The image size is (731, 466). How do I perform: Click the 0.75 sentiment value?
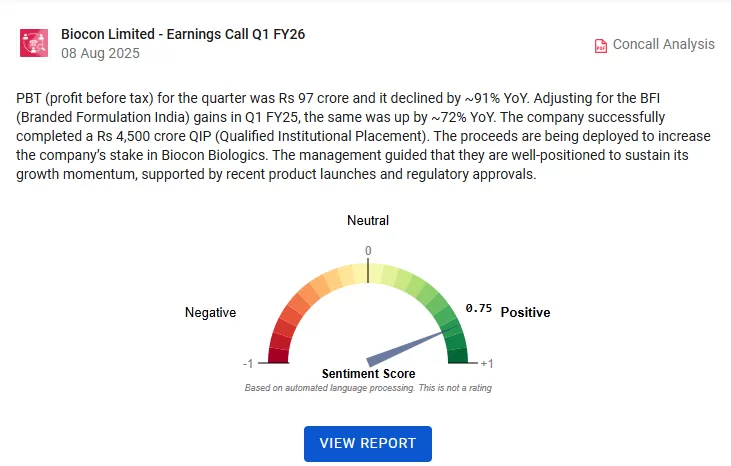tap(479, 309)
